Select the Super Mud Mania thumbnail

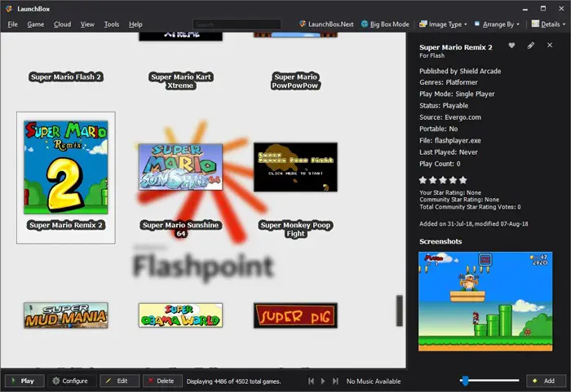[66, 315]
